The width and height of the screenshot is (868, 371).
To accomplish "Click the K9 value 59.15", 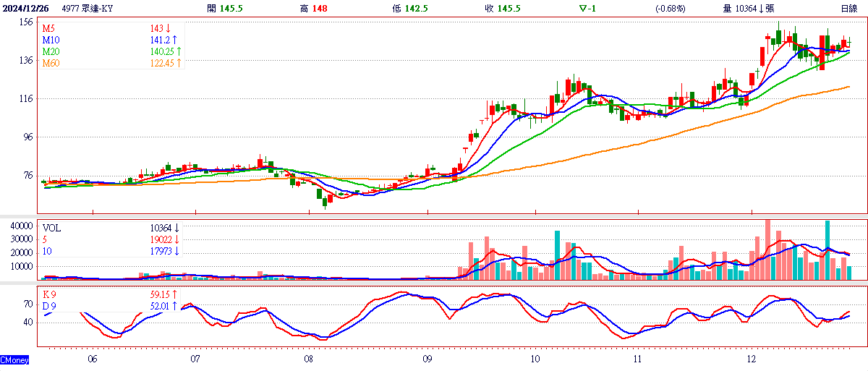I will [x=161, y=294].
